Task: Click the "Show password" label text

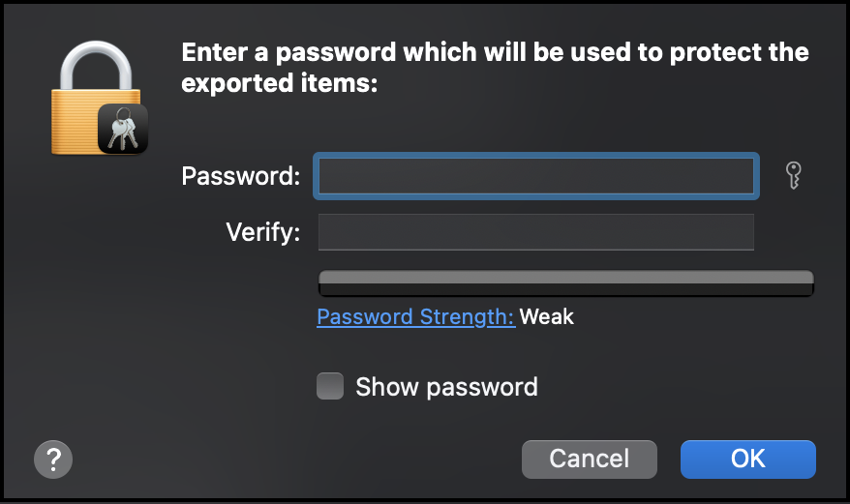Action: [x=446, y=387]
